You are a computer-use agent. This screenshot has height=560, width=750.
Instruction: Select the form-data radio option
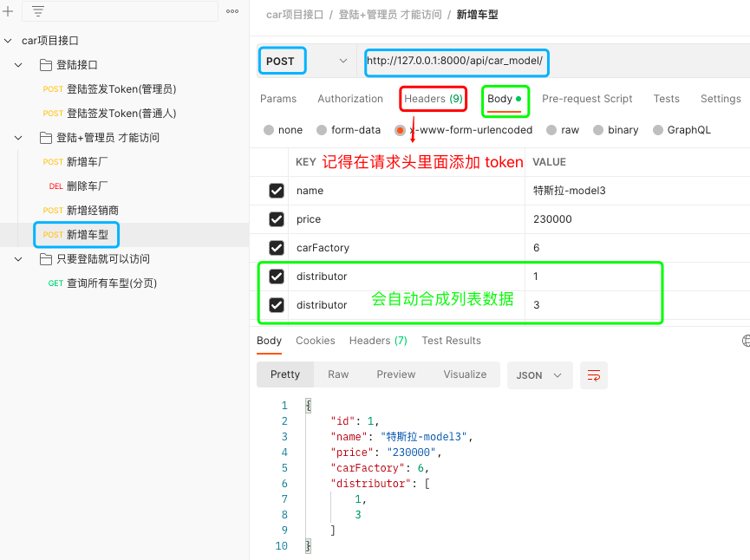pyautogui.click(x=320, y=130)
